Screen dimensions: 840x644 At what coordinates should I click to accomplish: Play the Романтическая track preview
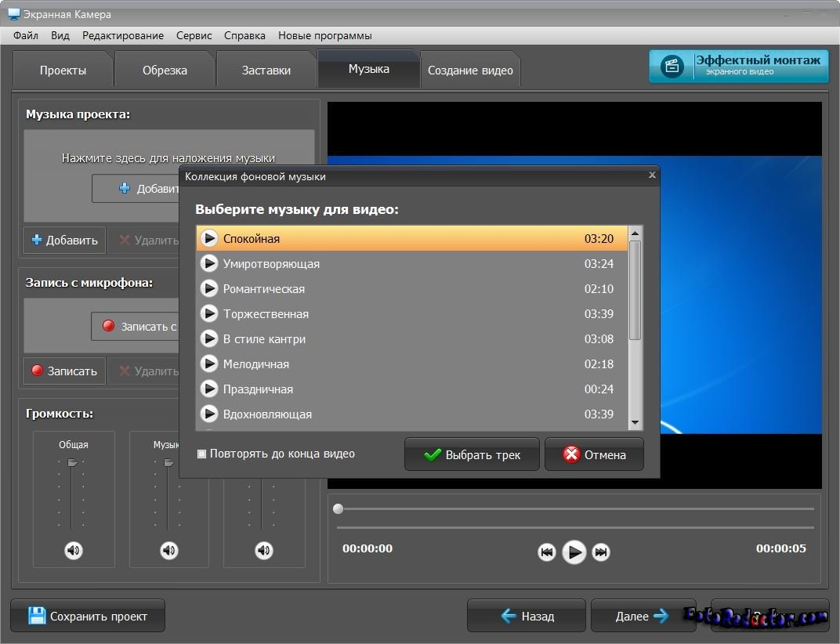(x=209, y=288)
